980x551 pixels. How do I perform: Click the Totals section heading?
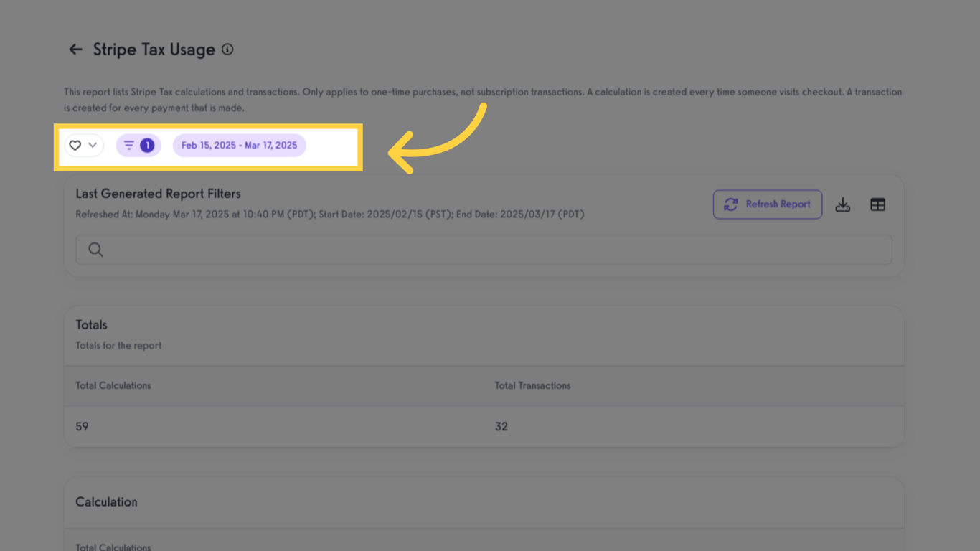[91, 325]
